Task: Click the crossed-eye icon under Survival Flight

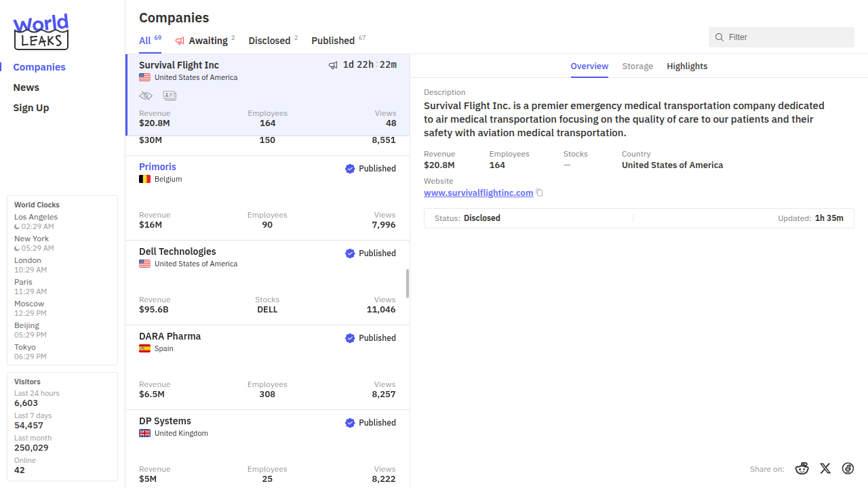Action: point(146,96)
